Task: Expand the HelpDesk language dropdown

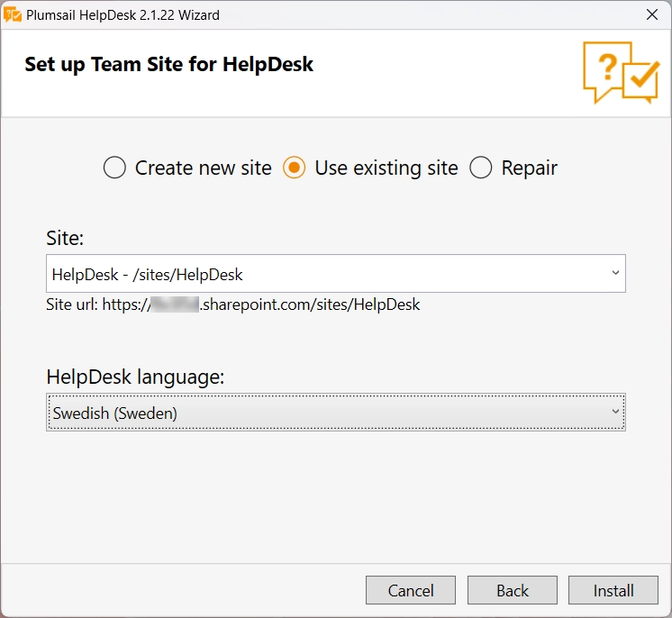Action: tap(336, 413)
